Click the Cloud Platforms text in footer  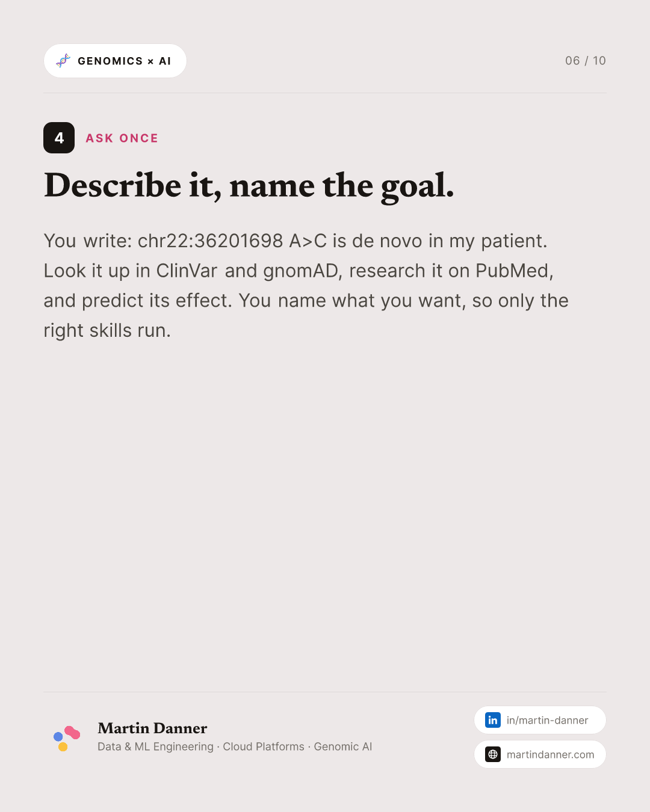[264, 746]
